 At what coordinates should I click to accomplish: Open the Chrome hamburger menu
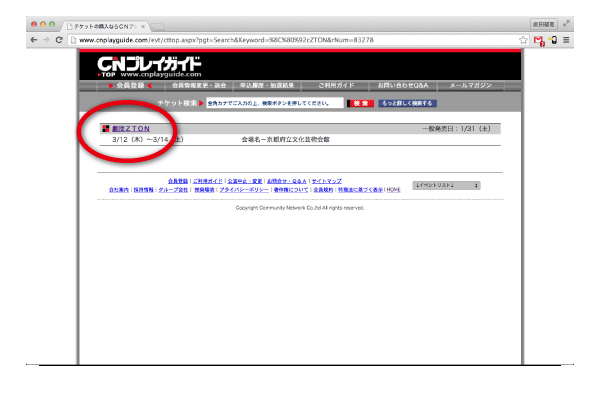click(566, 40)
